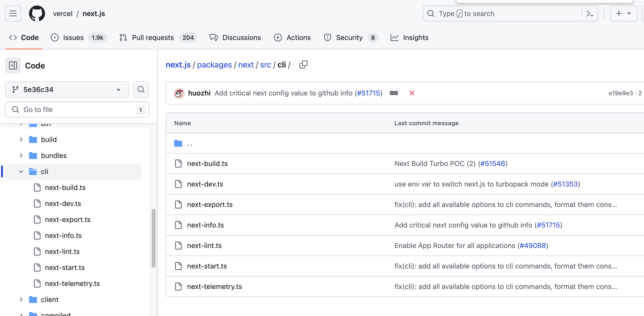Expand commit message ellipsis for huozhi commit
644x316 pixels.
click(394, 93)
